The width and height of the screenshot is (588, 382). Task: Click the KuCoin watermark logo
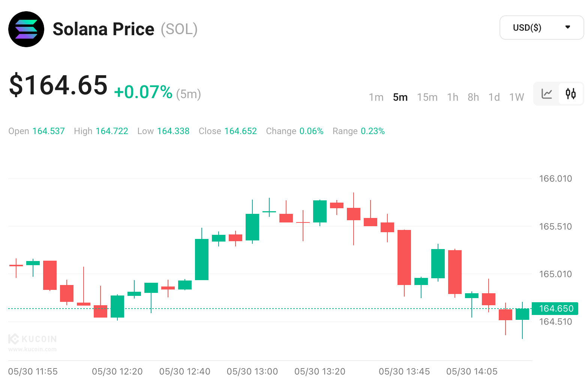pyautogui.click(x=33, y=339)
